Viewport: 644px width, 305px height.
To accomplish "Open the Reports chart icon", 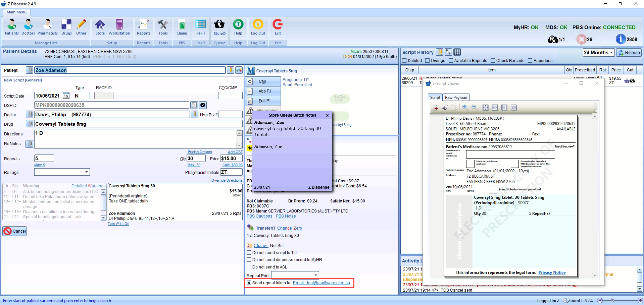I will pos(144,27).
